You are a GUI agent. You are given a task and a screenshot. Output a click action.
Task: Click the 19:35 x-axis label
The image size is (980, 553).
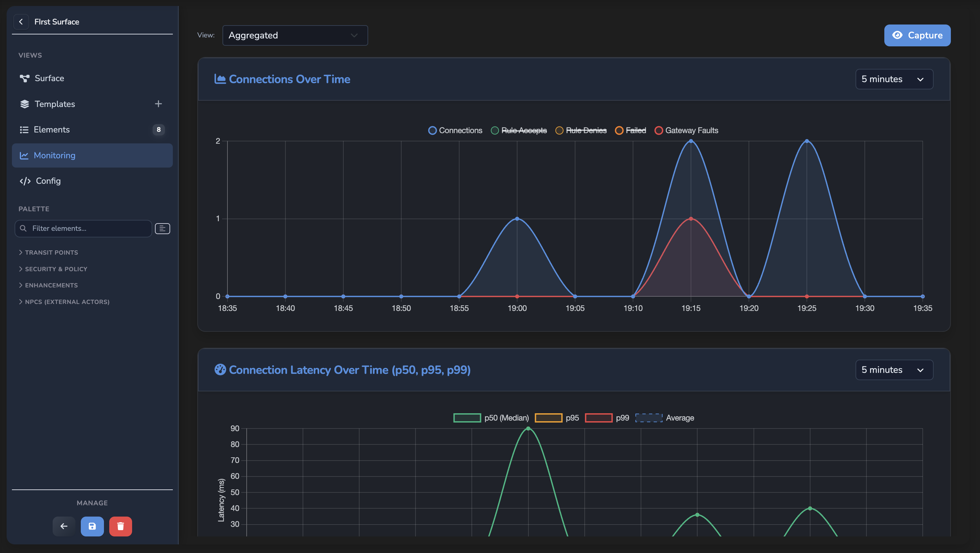(x=922, y=308)
